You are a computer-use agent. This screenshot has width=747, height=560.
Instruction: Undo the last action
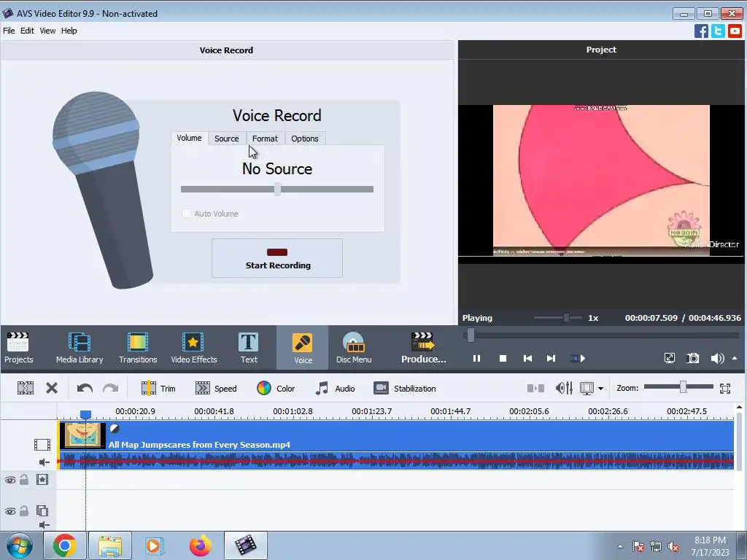click(x=85, y=388)
